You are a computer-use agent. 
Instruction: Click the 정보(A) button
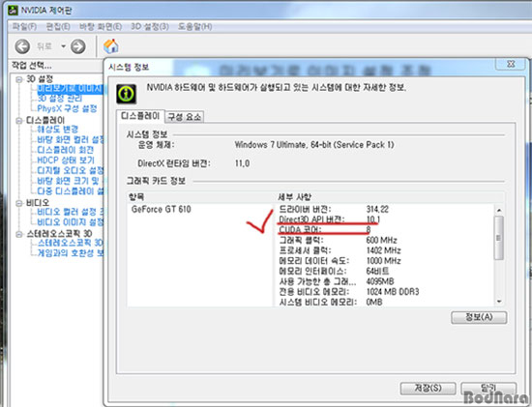point(479,317)
